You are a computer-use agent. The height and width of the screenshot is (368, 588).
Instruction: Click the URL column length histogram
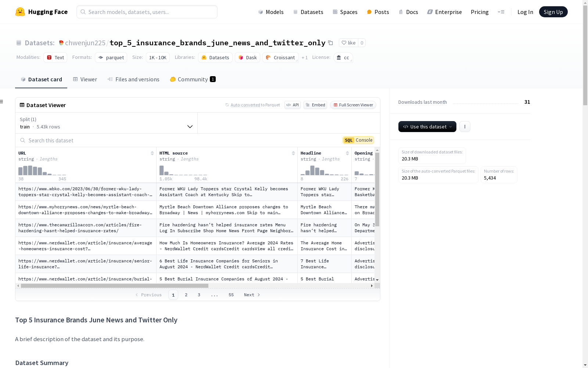coord(42,170)
